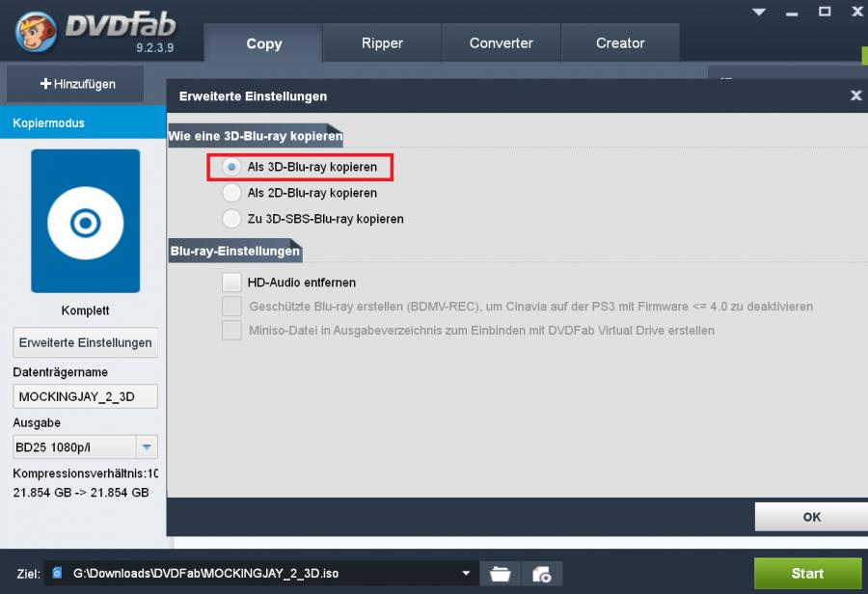The height and width of the screenshot is (594, 868).
Task: Click the '21.854 GB -> 21.854 GB' size text
Action: click(81, 493)
